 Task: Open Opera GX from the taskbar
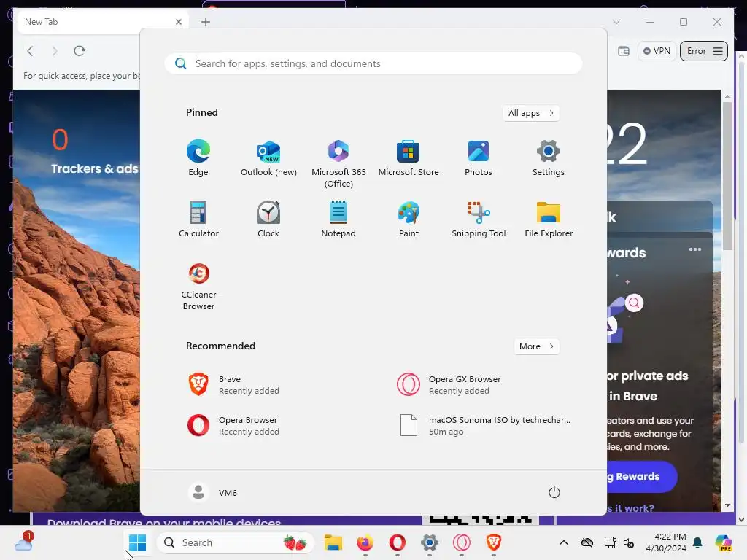461,542
